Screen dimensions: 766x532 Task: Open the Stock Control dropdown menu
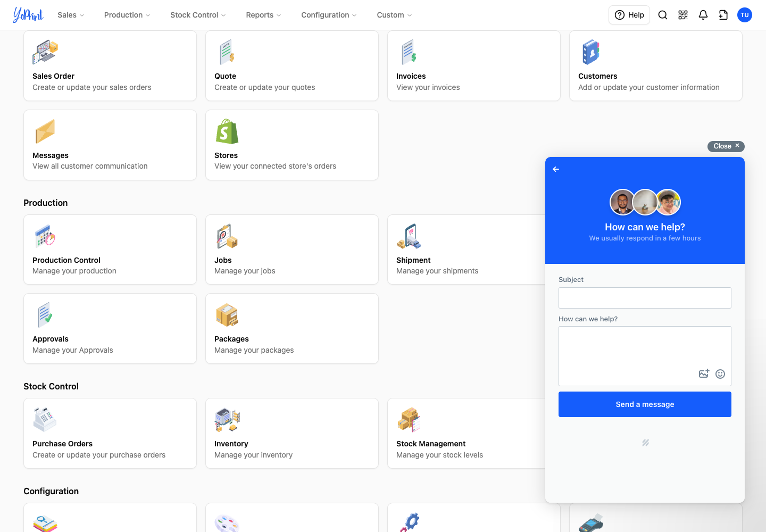click(198, 15)
